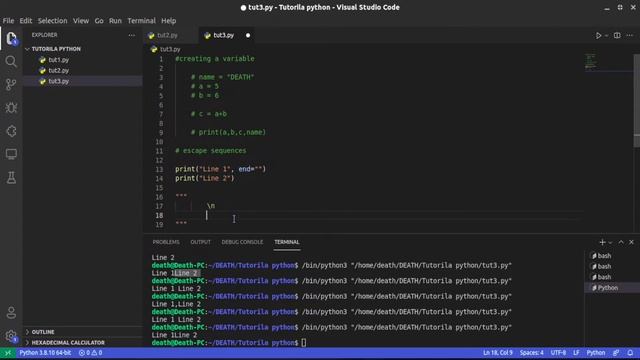Open Run and Debug view

tap(11, 108)
